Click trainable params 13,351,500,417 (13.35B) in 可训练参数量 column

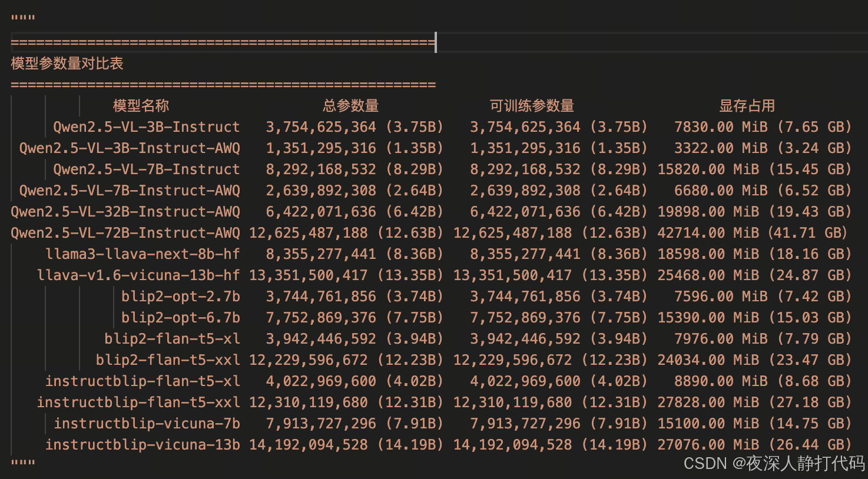click(551, 275)
